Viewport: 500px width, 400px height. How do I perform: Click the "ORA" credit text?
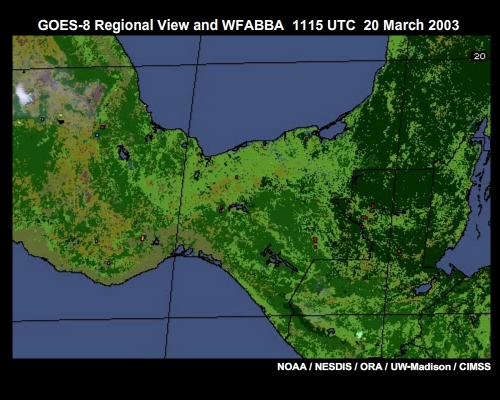coord(371,367)
